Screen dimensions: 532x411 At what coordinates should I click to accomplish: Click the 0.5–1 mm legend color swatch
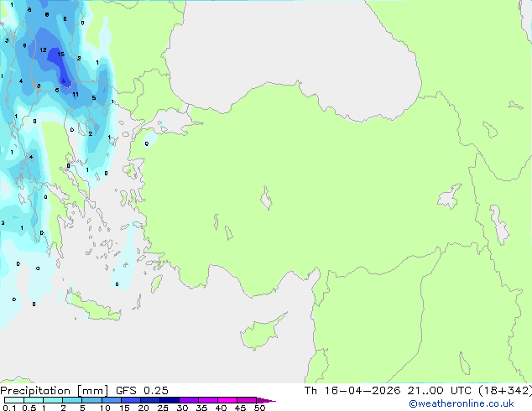point(34,400)
